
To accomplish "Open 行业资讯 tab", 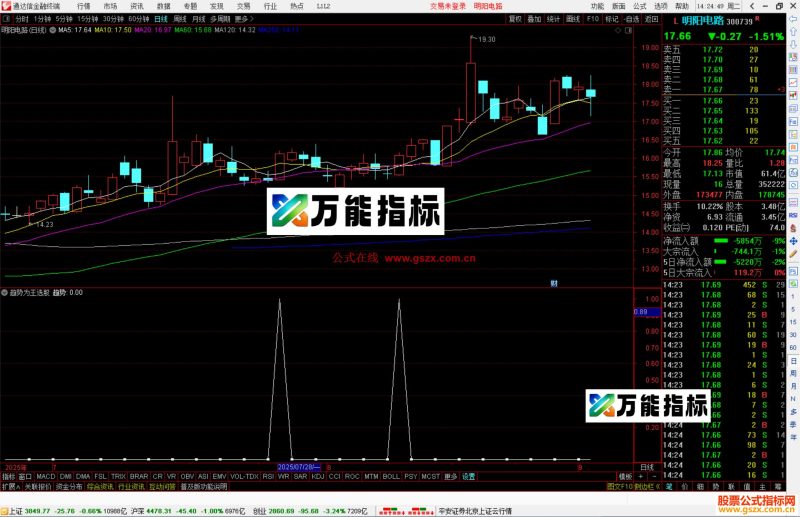I will tap(131, 487).
